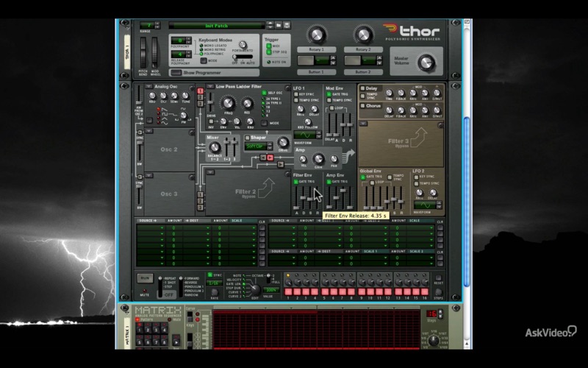
Task: Open the Filter 3 type dropdown
Action: tap(363, 124)
